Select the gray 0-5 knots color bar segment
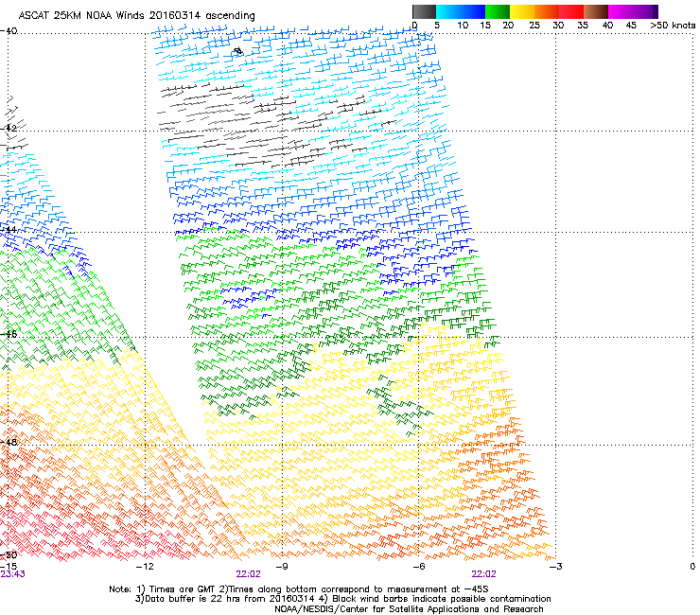The image size is (700, 615). click(x=424, y=11)
